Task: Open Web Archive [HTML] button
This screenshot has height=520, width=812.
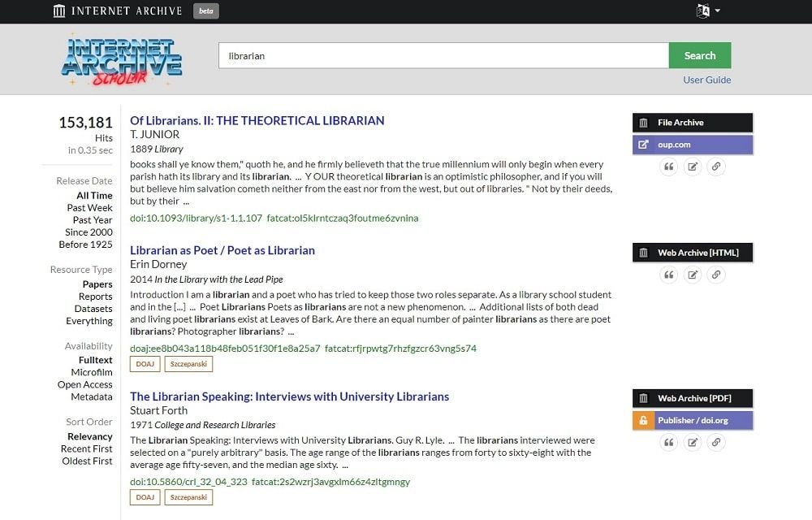Action: point(693,253)
